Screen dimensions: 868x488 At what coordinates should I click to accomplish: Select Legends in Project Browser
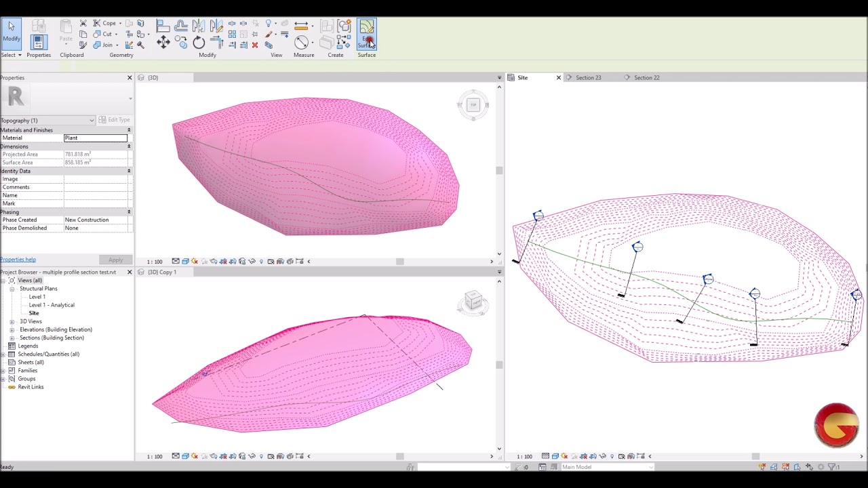pyautogui.click(x=28, y=346)
